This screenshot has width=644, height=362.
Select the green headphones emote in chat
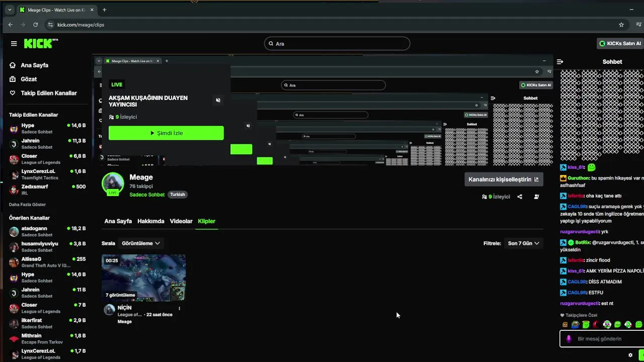tap(607, 325)
